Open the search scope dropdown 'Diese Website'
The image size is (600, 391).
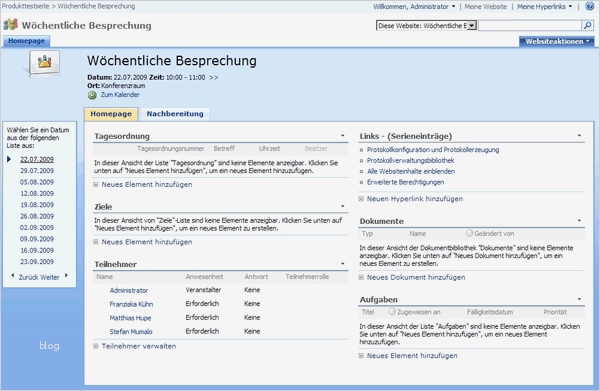(426, 26)
